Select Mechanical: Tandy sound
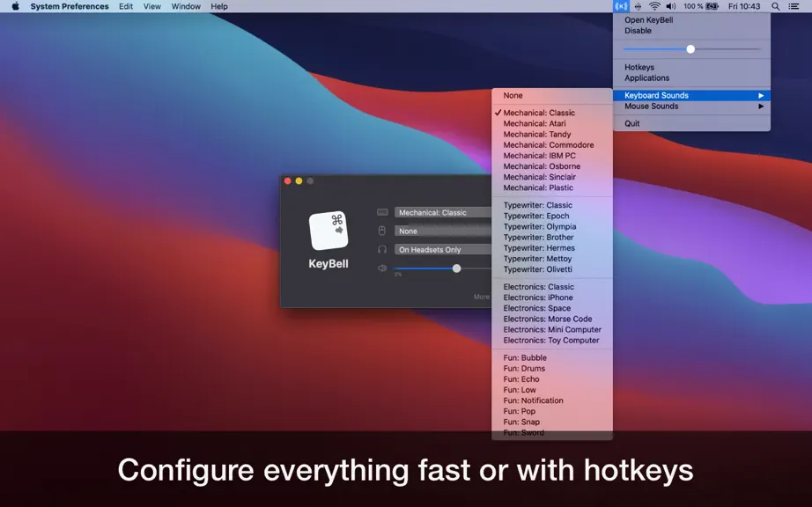 552,134
